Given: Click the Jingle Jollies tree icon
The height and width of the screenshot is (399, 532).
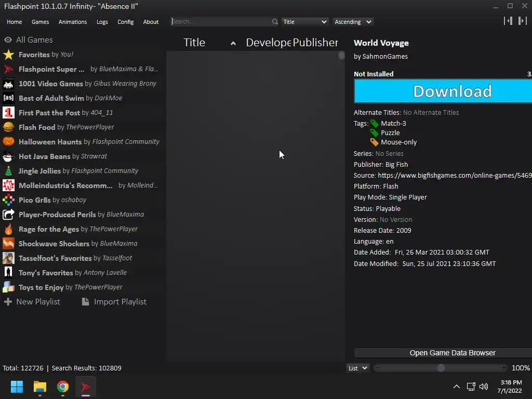Looking at the screenshot, I should (8, 171).
